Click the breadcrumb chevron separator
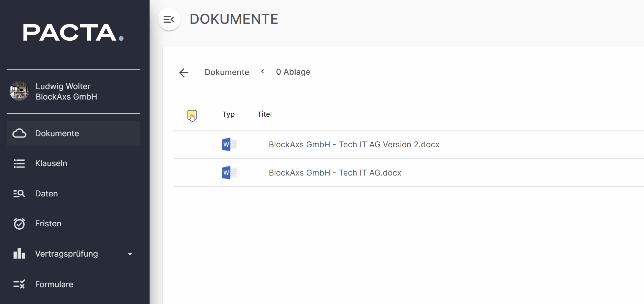This screenshot has height=304, width=644. (263, 72)
